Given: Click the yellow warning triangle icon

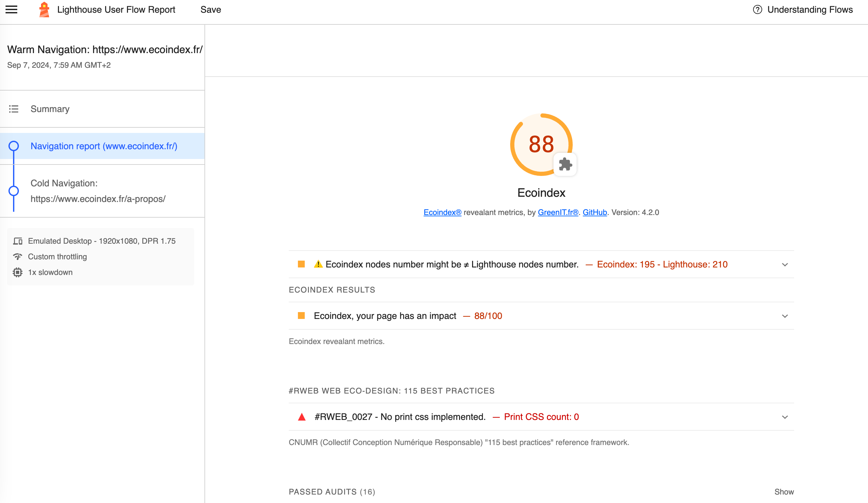Looking at the screenshot, I should [318, 264].
